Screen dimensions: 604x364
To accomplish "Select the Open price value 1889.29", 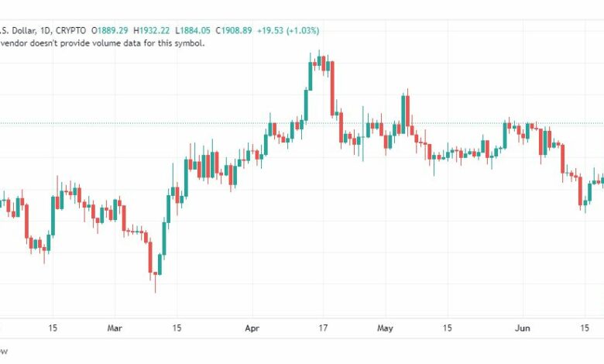I will 112,30.
